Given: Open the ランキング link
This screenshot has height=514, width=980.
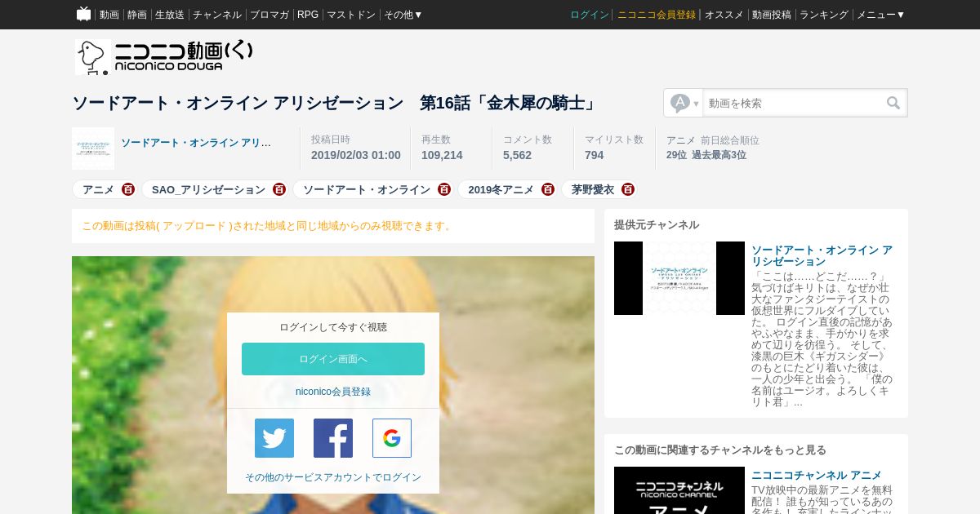Looking at the screenshot, I should (x=824, y=15).
